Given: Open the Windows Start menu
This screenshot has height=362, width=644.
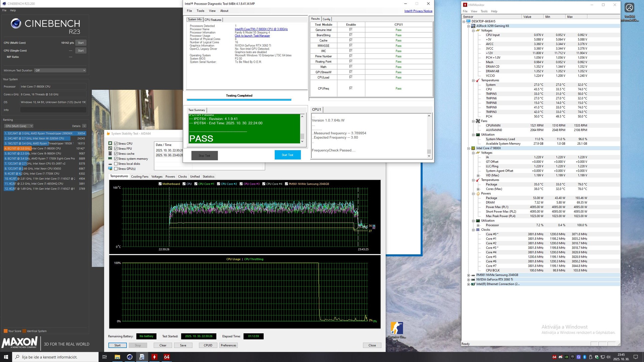Looking at the screenshot, I should click(x=6, y=357).
